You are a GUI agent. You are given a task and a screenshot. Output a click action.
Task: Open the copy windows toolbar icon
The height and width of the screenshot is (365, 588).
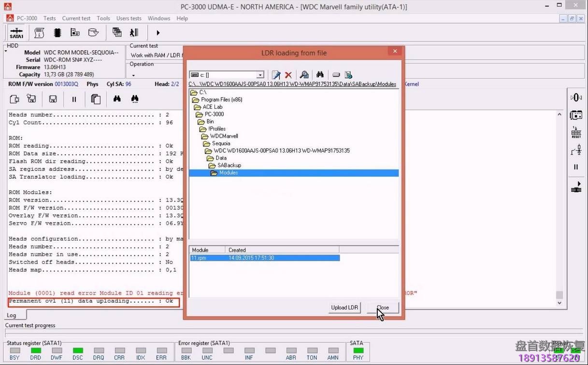[x=117, y=32]
